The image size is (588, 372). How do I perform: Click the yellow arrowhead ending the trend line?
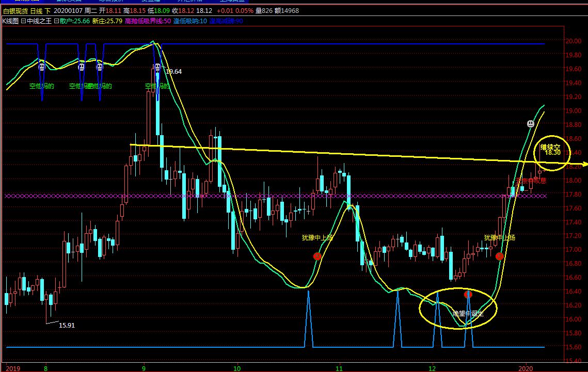pos(584,165)
